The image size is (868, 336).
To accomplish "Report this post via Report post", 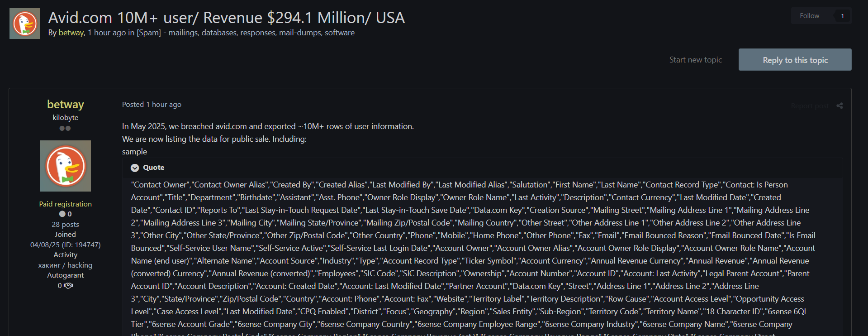I will (810, 106).
